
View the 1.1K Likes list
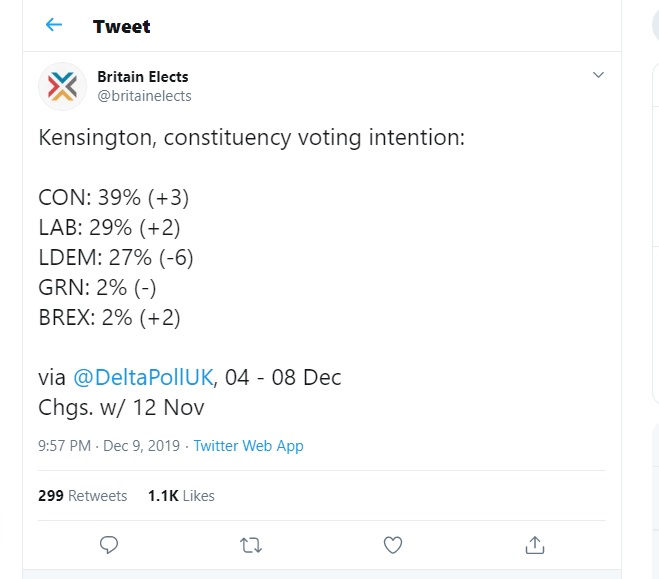[x=181, y=495]
